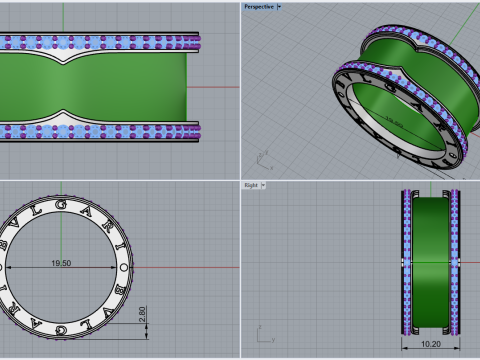Select the 2.80 vertical dimension text
Screen dimensions: 480x360
pyautogui.click(x=142, y=314)
